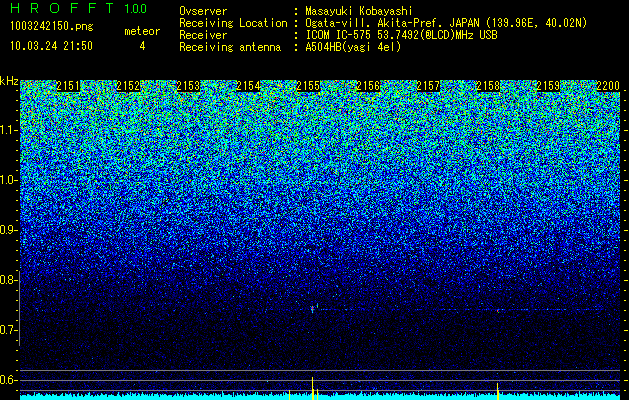This screenshot has height=400, width=629.
Task: Click the 2152 time marker
Action: [128, 86]
